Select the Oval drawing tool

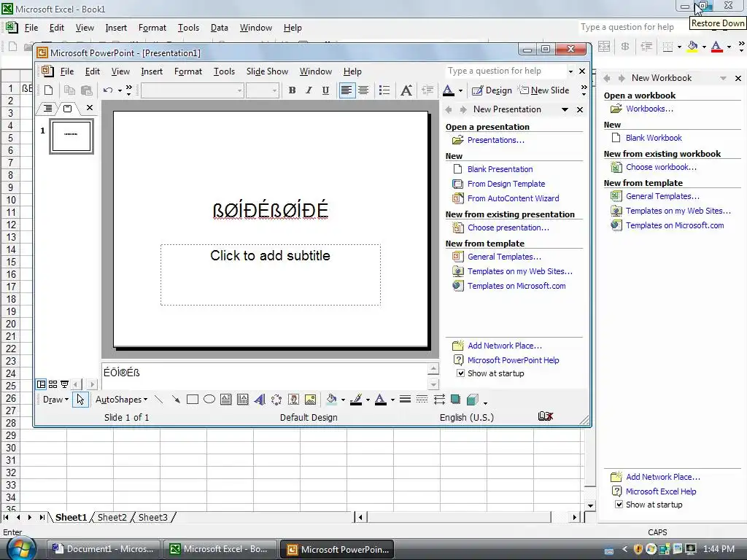click(x=209, y=400)
